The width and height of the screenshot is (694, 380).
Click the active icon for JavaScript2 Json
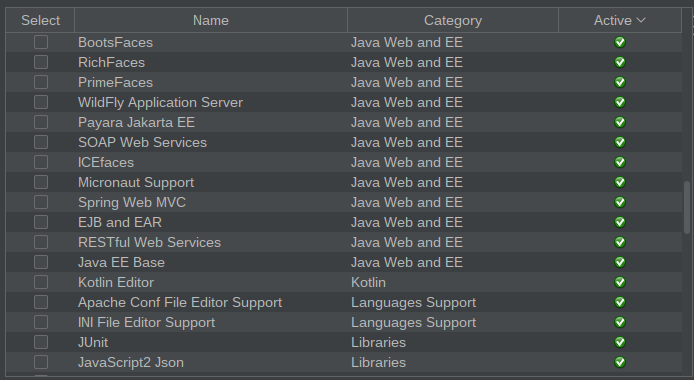pyautogui.click(x=620, y=362)
